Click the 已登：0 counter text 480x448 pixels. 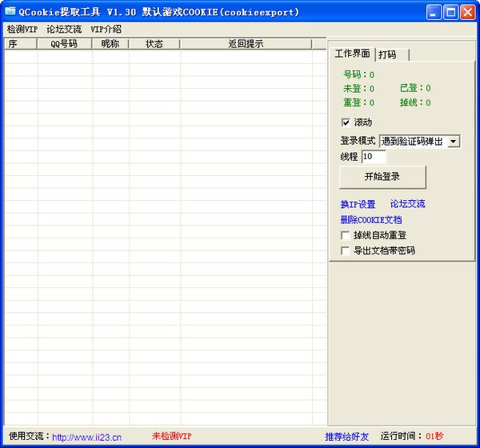click(415, 88)
